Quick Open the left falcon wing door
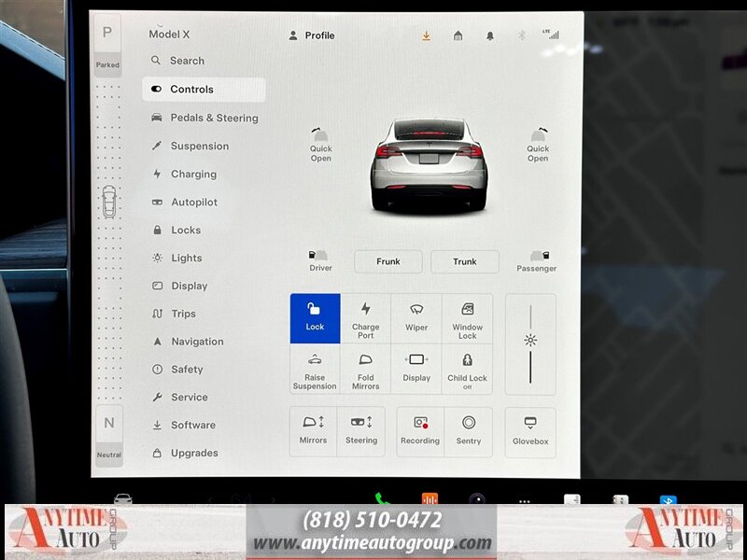Screen dimensions: 747x560 click(x=320, y=146)
